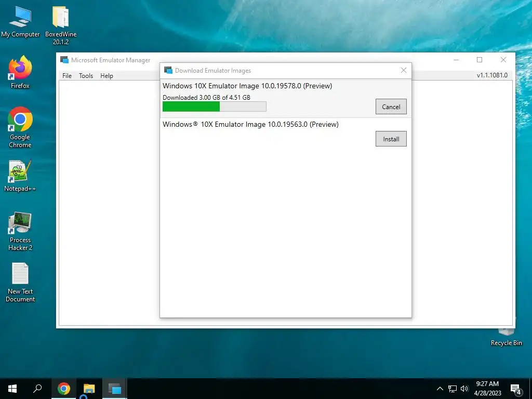Select the Process Hacker 2 desktop shortcut
Image resolution: width=532 pixels, height=399 pixels.
pos(20,231)
